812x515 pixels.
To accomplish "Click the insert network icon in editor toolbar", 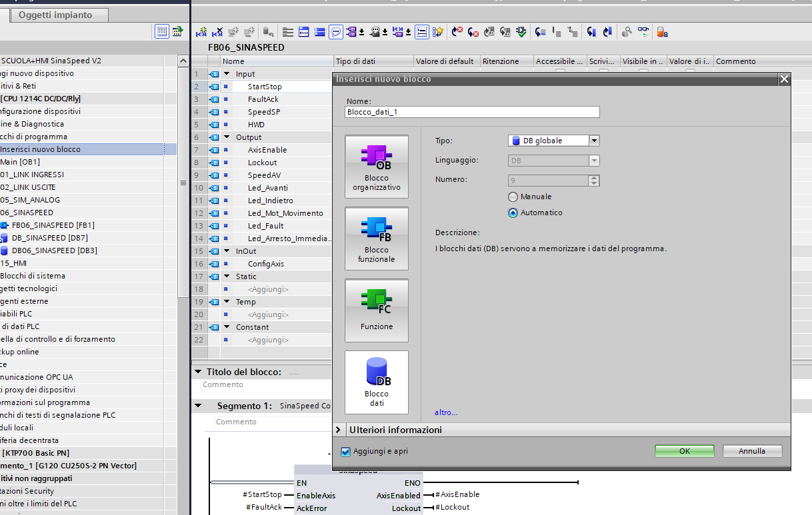I will coord(201,31).
